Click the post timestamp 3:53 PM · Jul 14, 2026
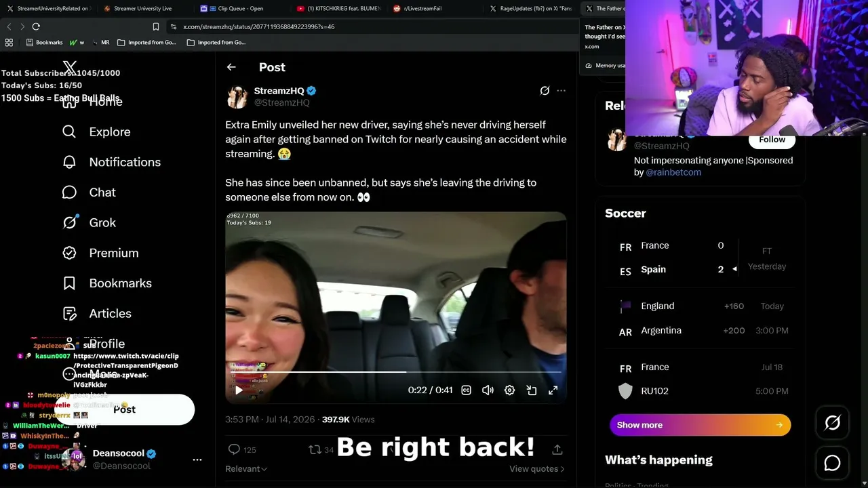868x488 pixels. [x=270, y=420]
